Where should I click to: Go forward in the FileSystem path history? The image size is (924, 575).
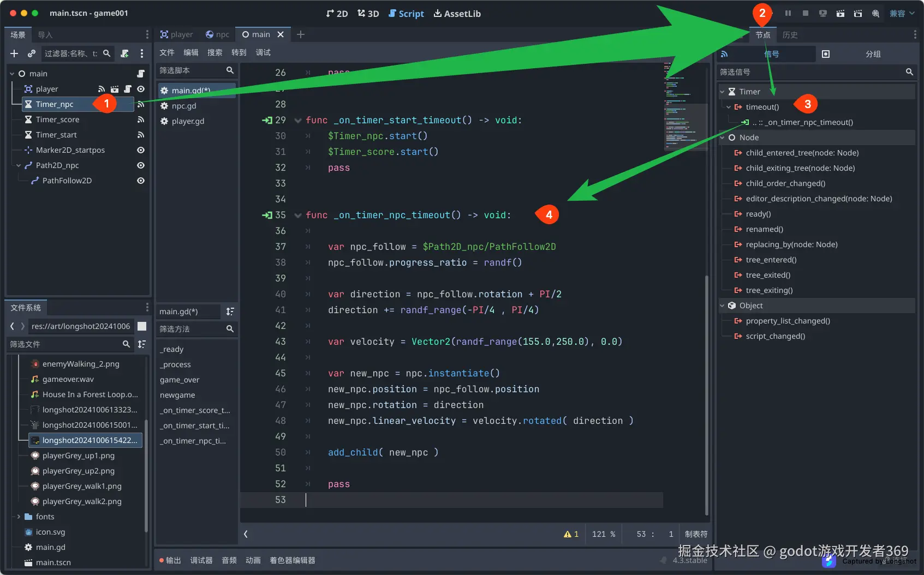coord(22,326)
